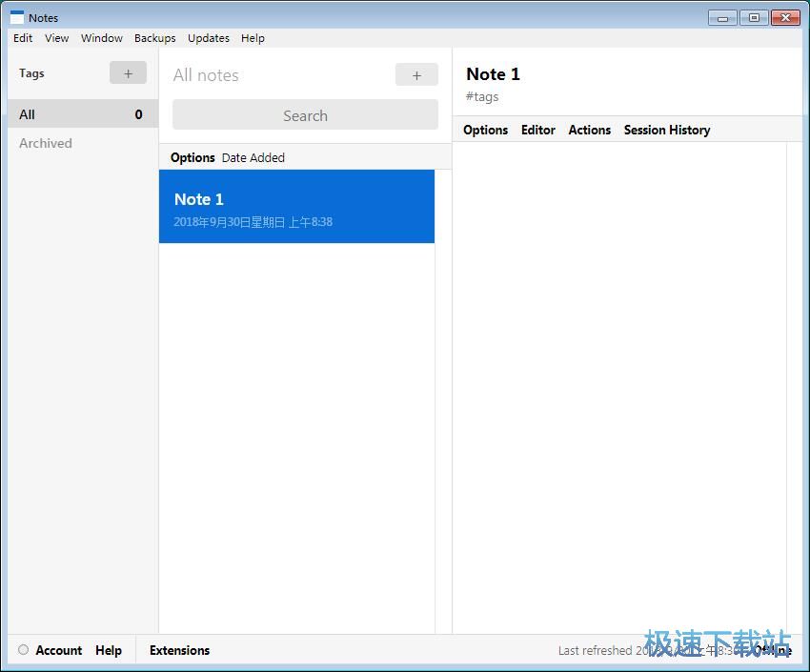This screenshot has width=810, height=672.
Task: Select Note 1 in the notes list
Action: [x=296, y=207]
